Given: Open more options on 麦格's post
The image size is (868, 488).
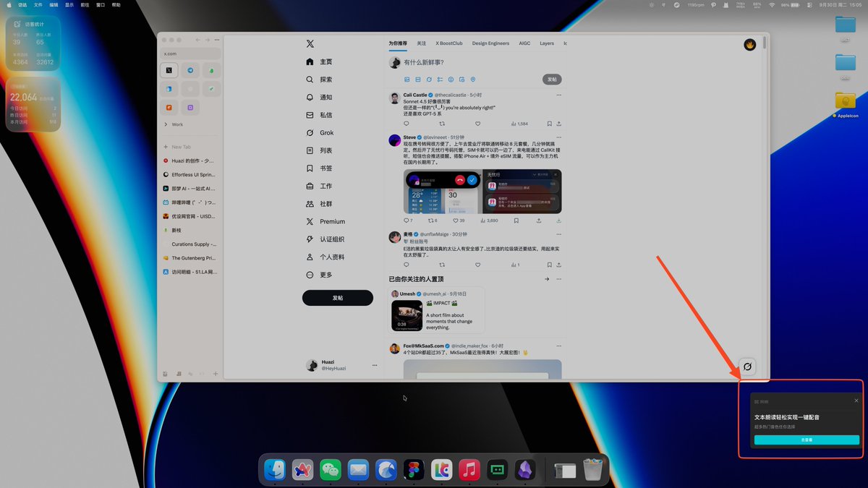Looking at the screenshot, I should (558, 234).
